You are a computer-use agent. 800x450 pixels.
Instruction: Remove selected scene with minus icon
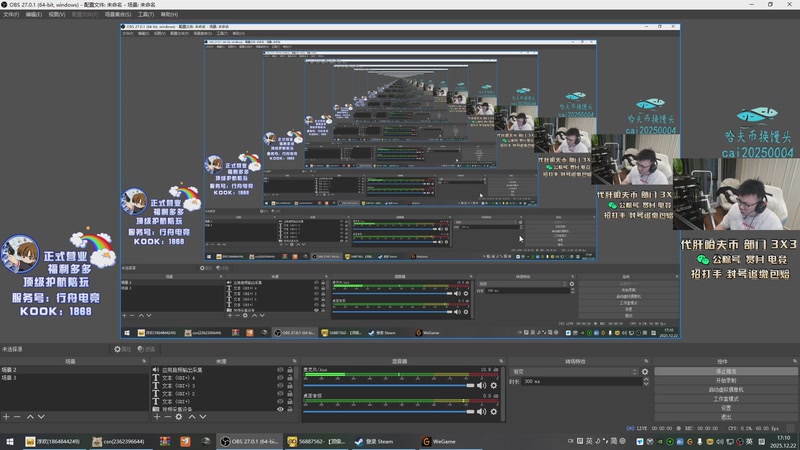pyautogui.click(x=17, y=416)
